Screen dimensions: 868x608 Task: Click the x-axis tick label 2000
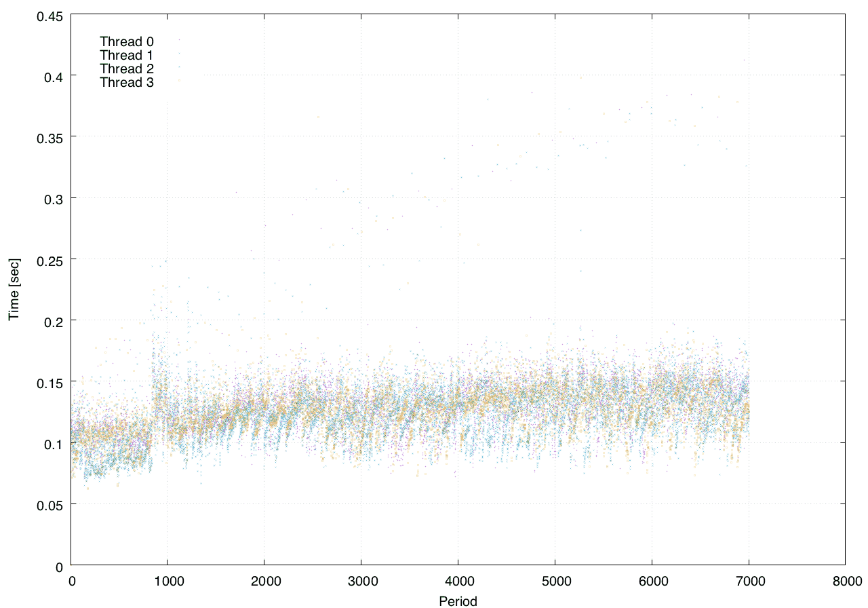pos(264,582)
